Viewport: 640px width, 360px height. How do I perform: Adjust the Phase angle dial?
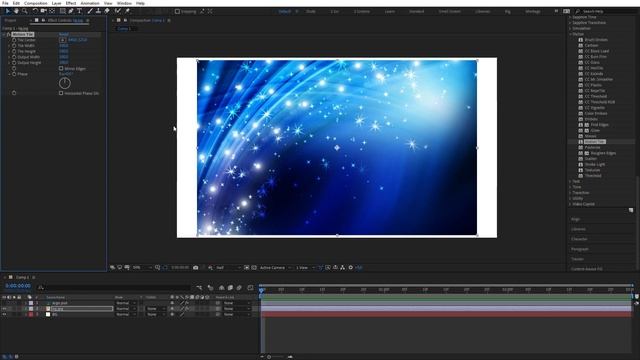[64, 83]
